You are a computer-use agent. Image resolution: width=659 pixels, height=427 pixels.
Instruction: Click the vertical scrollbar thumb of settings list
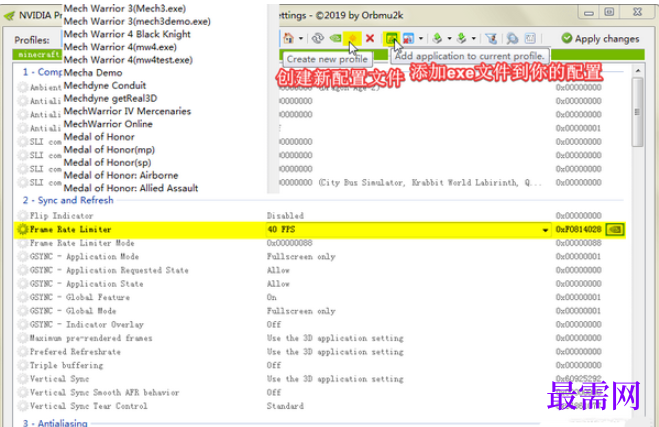point(637,112)
